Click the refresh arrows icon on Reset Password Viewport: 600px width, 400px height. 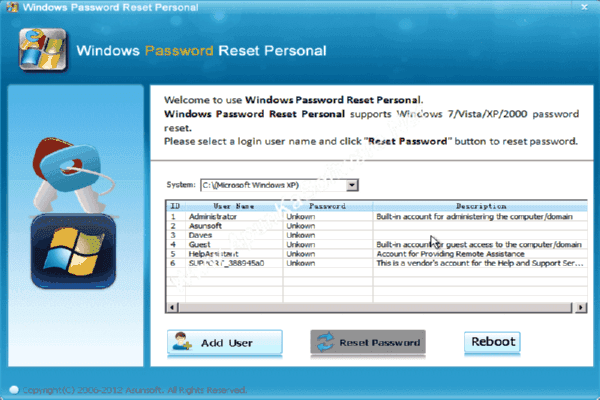pos(325,342)
